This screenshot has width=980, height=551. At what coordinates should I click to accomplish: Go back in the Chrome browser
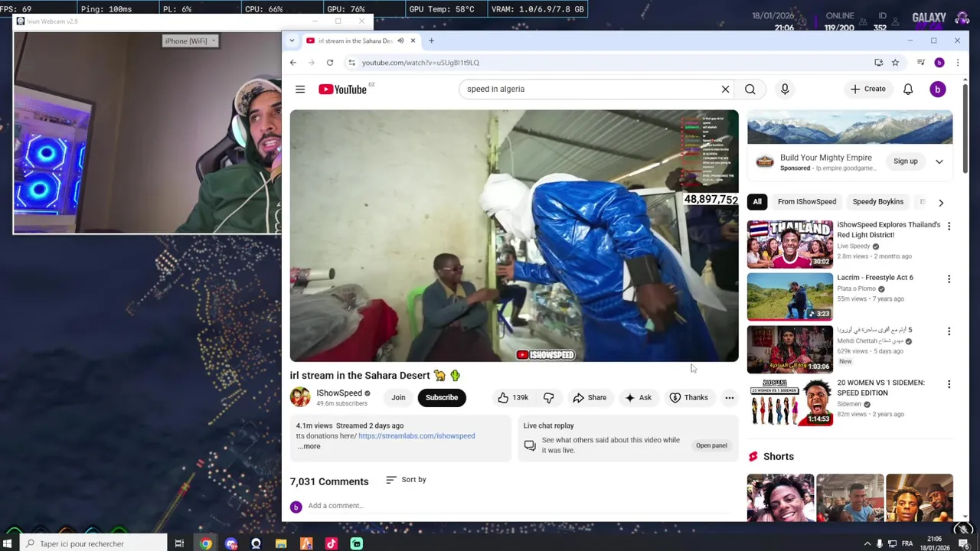point(293,63)
